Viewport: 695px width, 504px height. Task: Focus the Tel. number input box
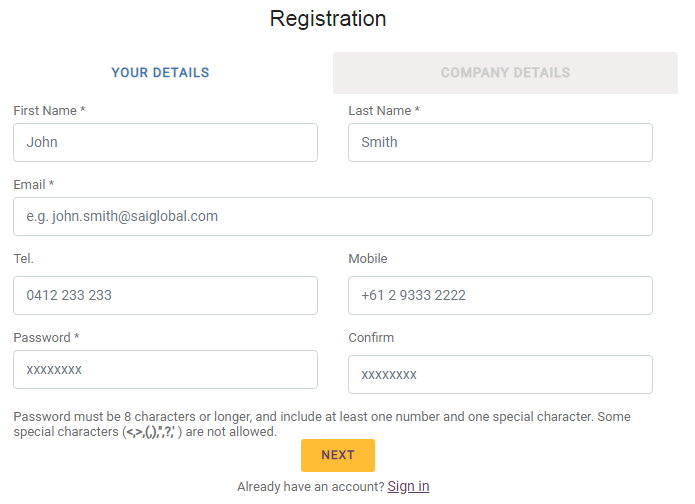(165, 296)
